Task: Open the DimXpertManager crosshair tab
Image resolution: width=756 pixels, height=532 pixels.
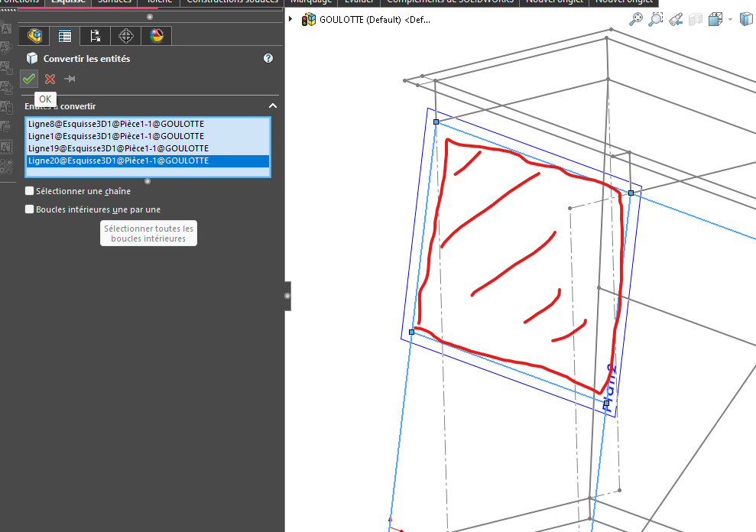Action: (125, 36)
